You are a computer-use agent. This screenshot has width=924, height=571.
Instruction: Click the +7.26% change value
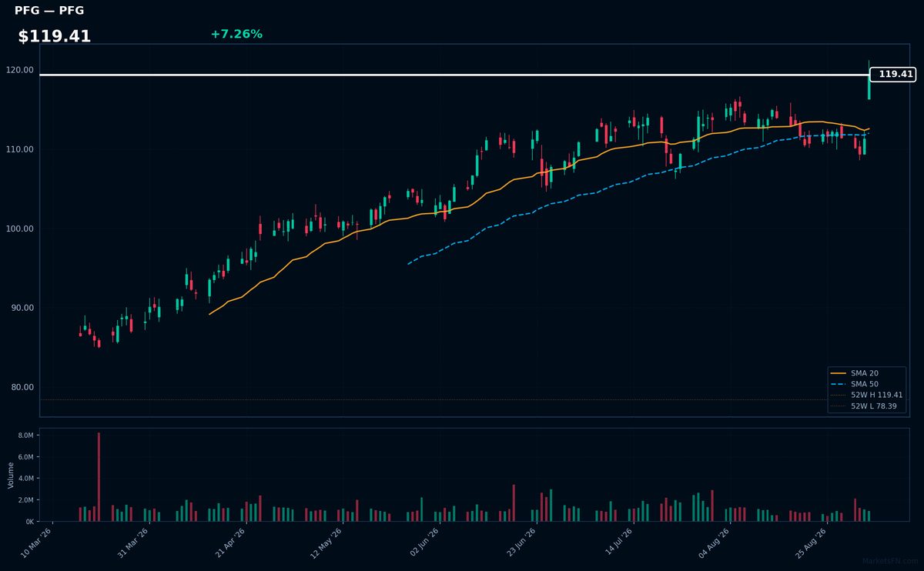[x=236, y=34]
